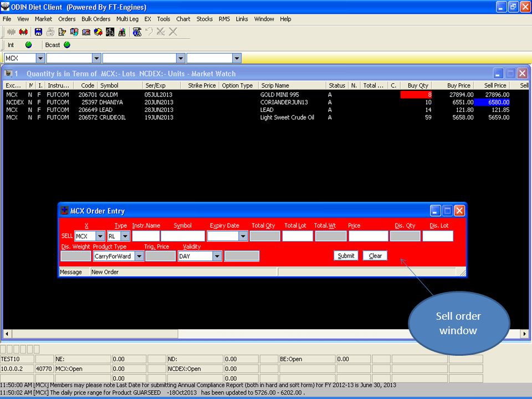Screen dimensions: 532x399
Task: Click the toolbar icon right of document-pencil icon
Action: [74, 32]
